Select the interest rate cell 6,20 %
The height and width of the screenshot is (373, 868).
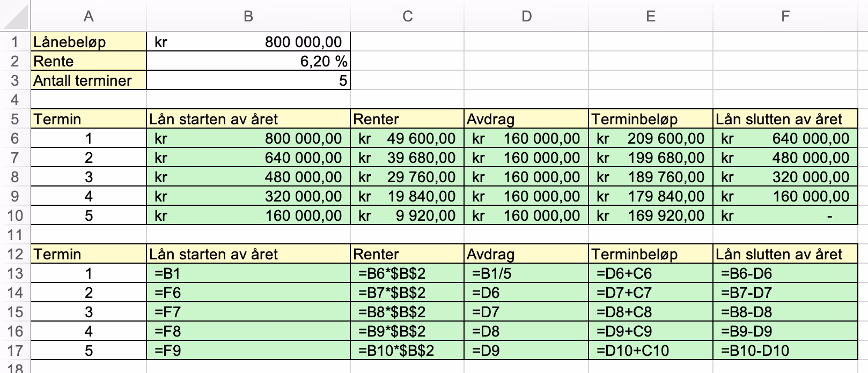click(x=248, y=61)
